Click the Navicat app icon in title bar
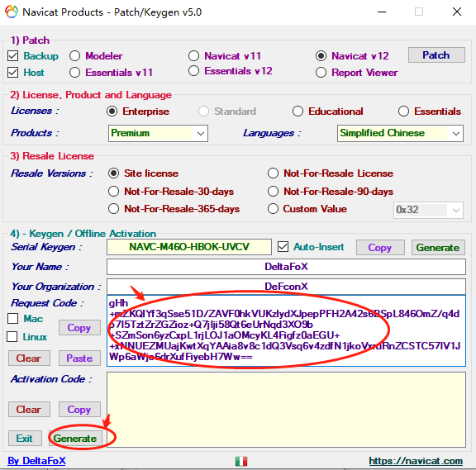The height and width of the screenshot is (470, 476). (x=12, y=12)
